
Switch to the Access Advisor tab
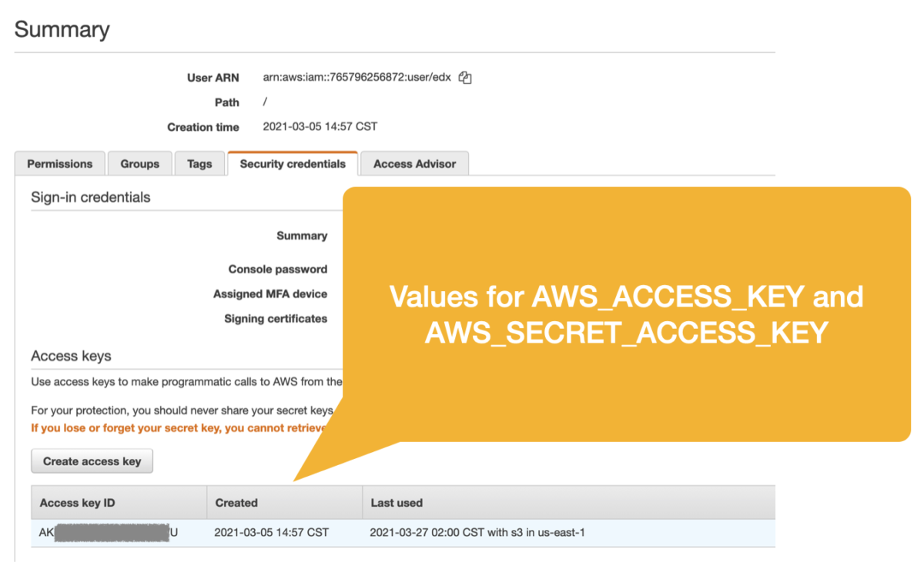[414, 163]
